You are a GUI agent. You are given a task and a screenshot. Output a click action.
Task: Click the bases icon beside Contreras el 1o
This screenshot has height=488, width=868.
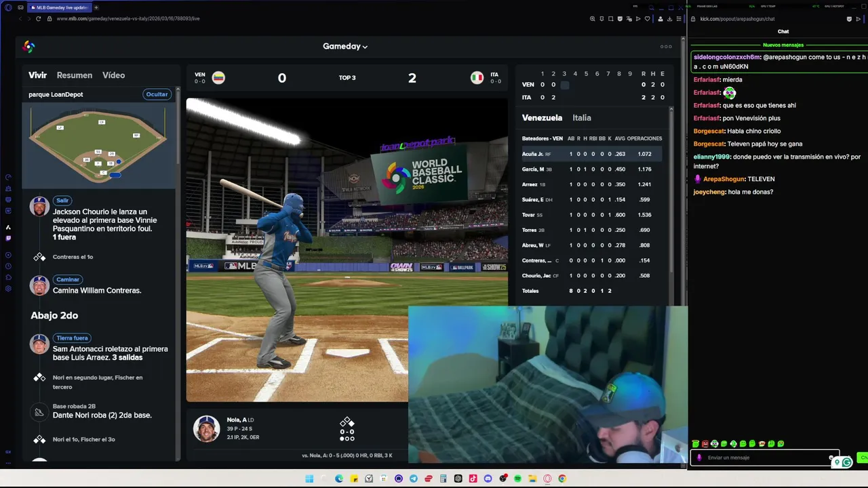[x=39, y=257]
